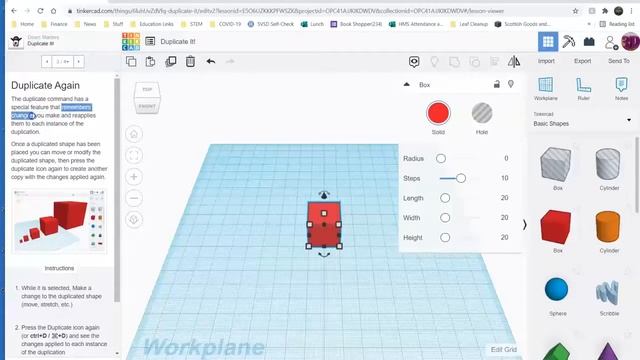Open the Finance bookmarks folder
The width and height of the screenshot is (640, 360).
(55, 24)
